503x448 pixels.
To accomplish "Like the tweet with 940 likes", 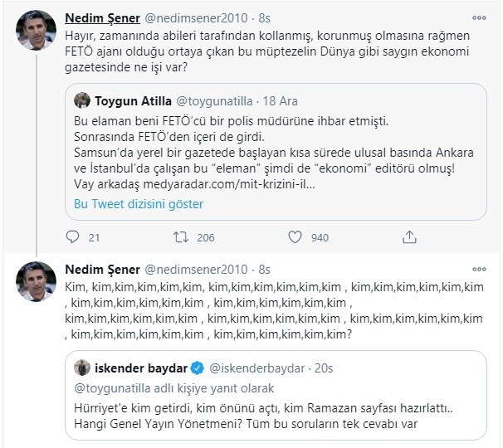I will tap(295, 237).
